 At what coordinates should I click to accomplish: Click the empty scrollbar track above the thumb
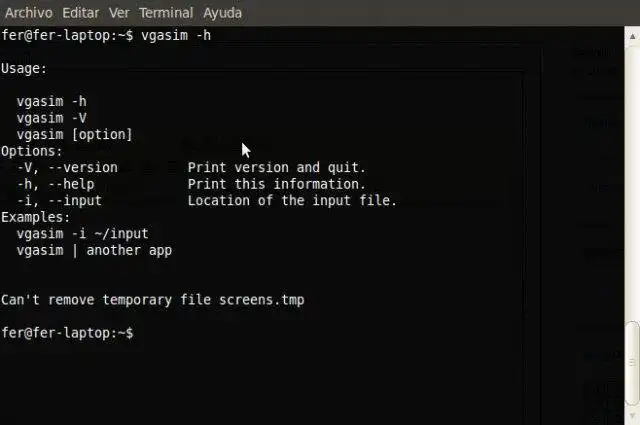[x=632, y=180]
